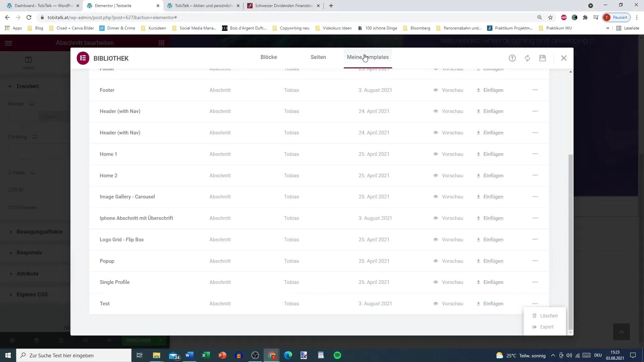Open more options for Home 1 row

click(535, 154)
